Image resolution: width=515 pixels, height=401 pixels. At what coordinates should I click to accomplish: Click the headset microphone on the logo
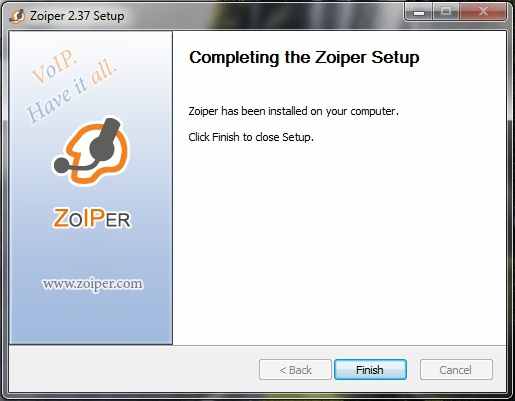(x=62, y=165)
